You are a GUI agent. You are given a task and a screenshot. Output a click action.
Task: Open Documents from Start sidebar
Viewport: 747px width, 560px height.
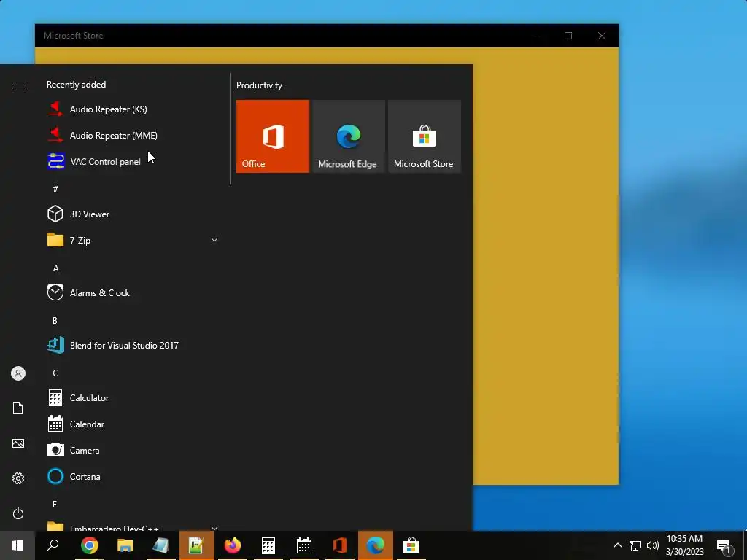point(18,408)
